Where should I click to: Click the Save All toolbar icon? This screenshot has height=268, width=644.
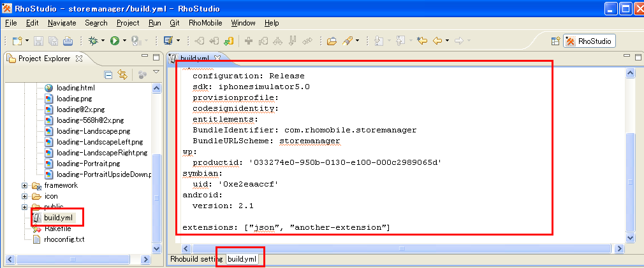point(53,41)
